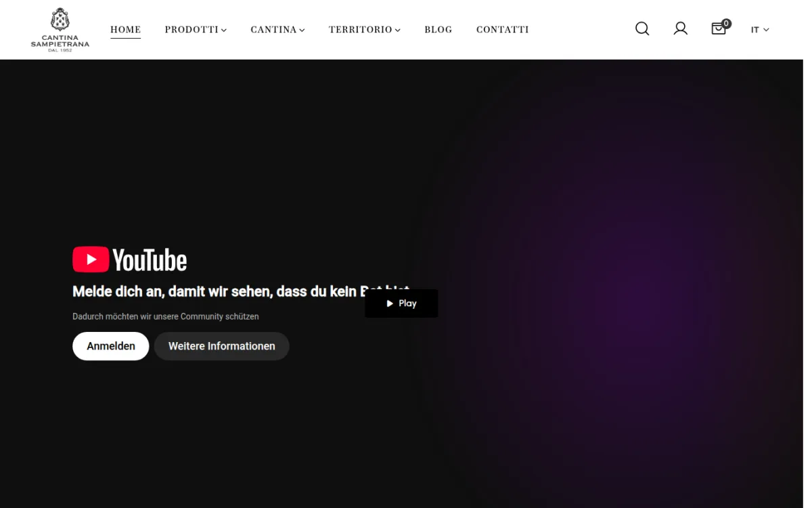Start the video with the Play button
The height and width of the screenshot is (508, 812).
tap(401, 303)
